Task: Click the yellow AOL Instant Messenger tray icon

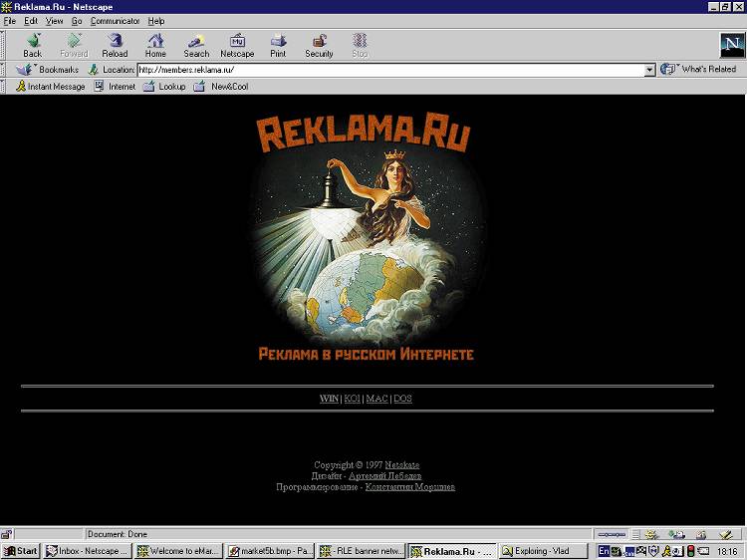Action: point(667,551)
